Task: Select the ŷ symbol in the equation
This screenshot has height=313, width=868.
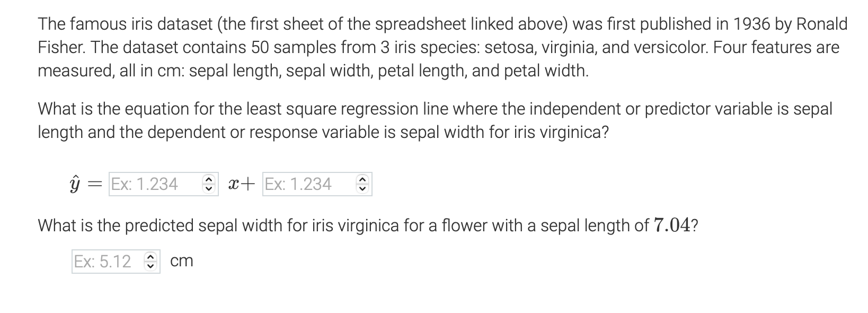Action: [76, 184]
